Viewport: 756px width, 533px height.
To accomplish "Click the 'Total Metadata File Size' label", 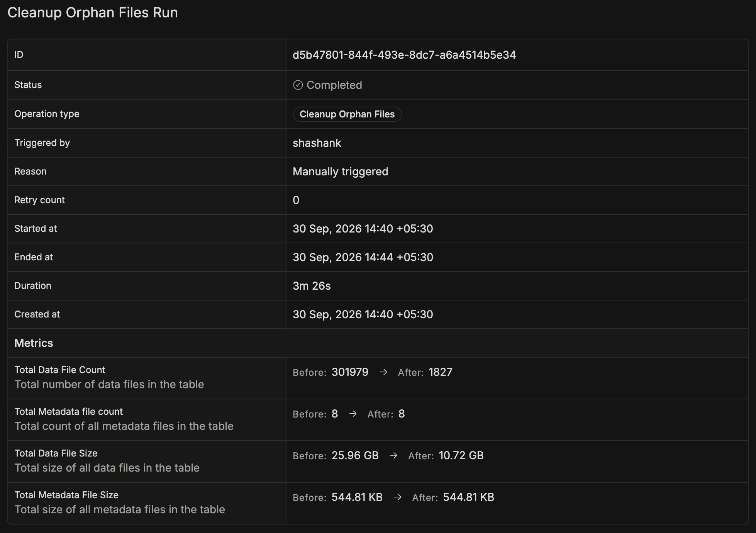I will 66,495.
